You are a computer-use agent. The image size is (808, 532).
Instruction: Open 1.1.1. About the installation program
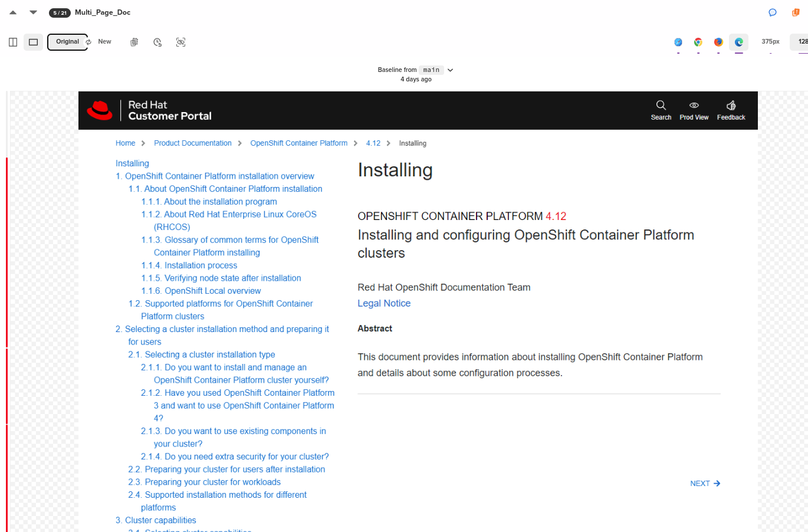pos(209,202)
